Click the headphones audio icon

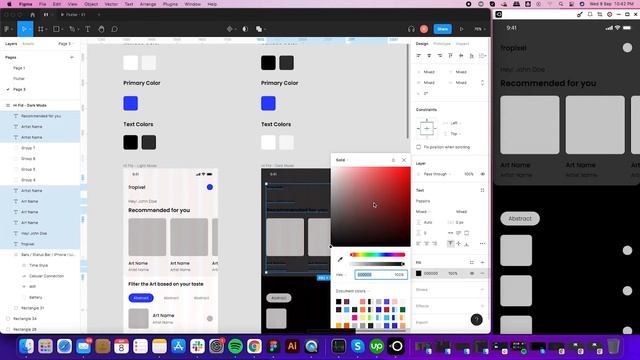411,29
